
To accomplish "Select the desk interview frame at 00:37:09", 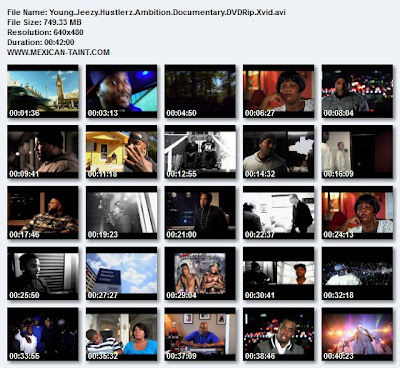I will (200, 334).
